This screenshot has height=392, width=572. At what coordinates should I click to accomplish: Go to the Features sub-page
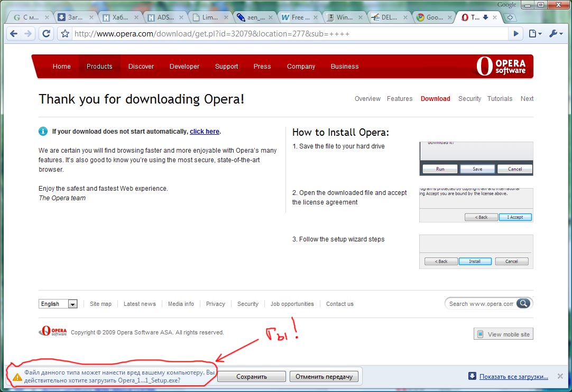(400, 98)
